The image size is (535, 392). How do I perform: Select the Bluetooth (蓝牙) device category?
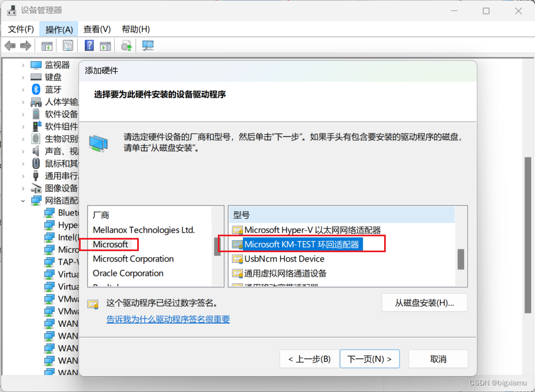[53, 89]
